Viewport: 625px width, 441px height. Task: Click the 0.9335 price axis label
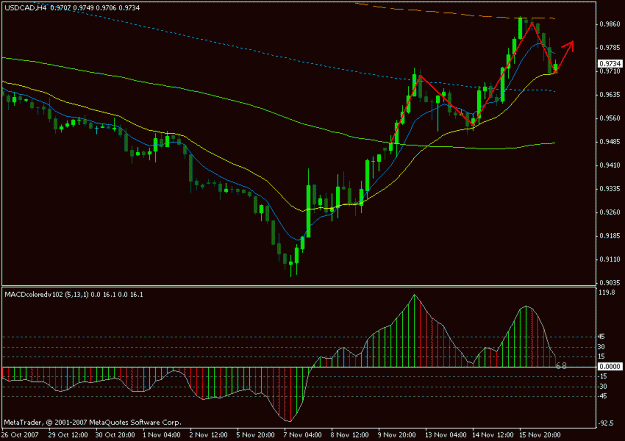click(610, 189)
